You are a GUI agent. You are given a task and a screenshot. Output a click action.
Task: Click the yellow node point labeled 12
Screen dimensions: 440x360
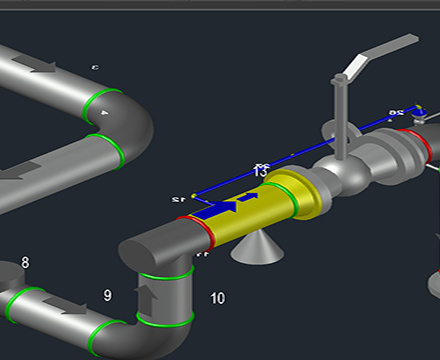(x=193, y=196)
